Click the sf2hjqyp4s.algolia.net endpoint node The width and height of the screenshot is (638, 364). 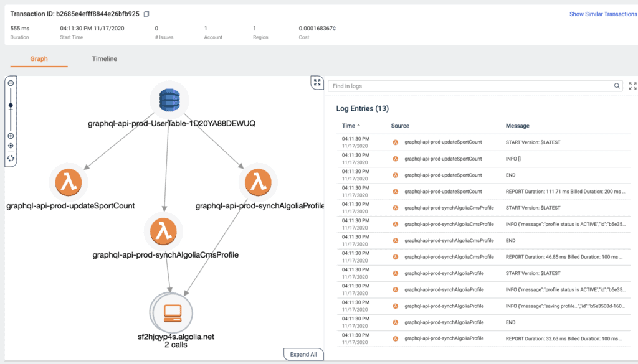(172, 311)
